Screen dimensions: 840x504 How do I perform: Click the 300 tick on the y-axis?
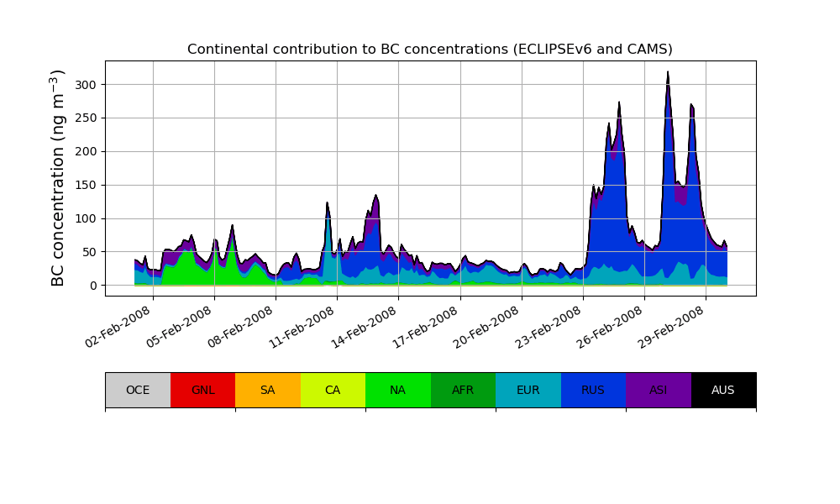point(87,84)
